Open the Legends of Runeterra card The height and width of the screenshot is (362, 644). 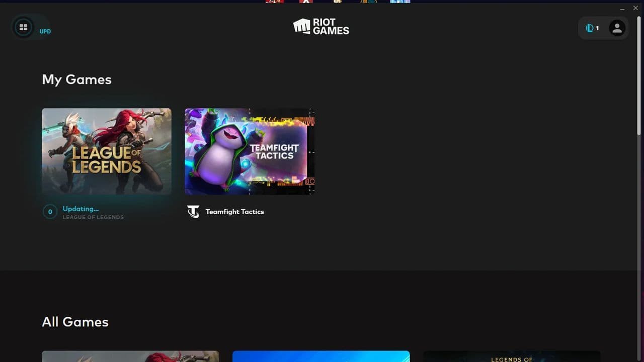pyautogui.click(x=512, y=356)
